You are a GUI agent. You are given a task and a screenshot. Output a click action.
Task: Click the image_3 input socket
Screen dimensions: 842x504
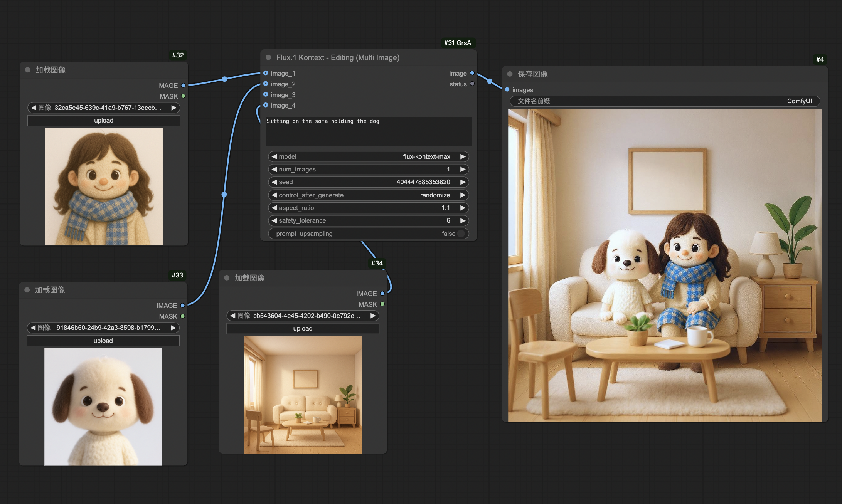pos(266,94)
